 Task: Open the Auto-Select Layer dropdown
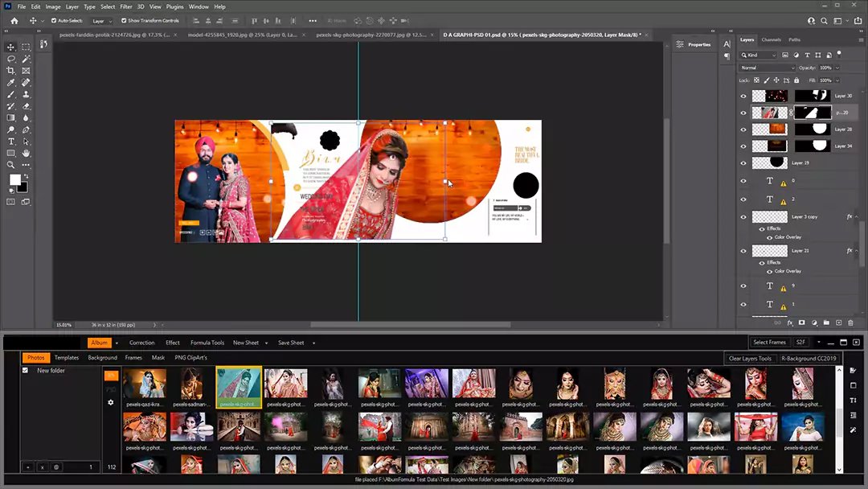(102, 20)
